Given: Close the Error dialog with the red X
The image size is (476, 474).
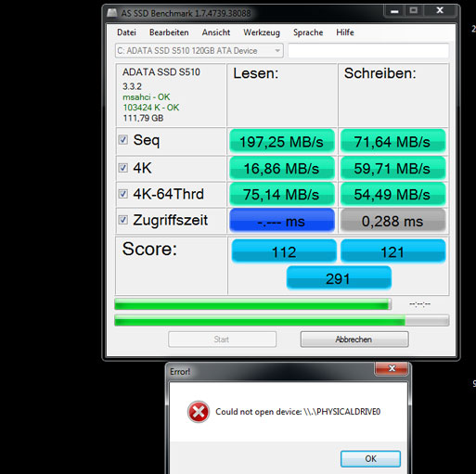Looking at the screenshot, I should point(392,368).
